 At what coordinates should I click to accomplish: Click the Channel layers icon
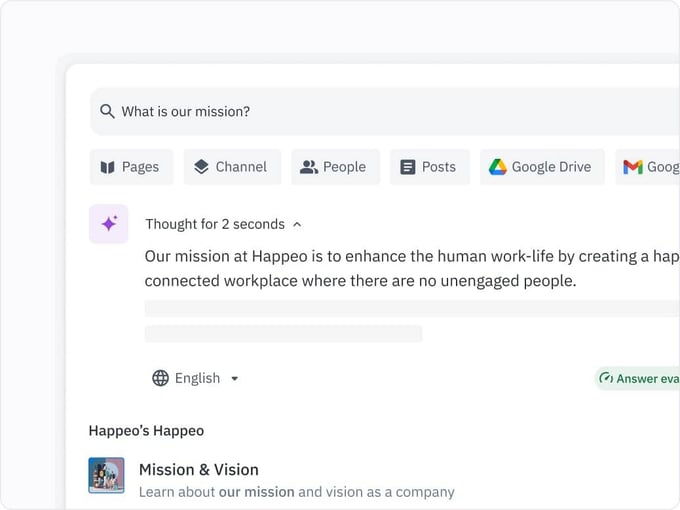pyautogui.click(x=201, y=167)
